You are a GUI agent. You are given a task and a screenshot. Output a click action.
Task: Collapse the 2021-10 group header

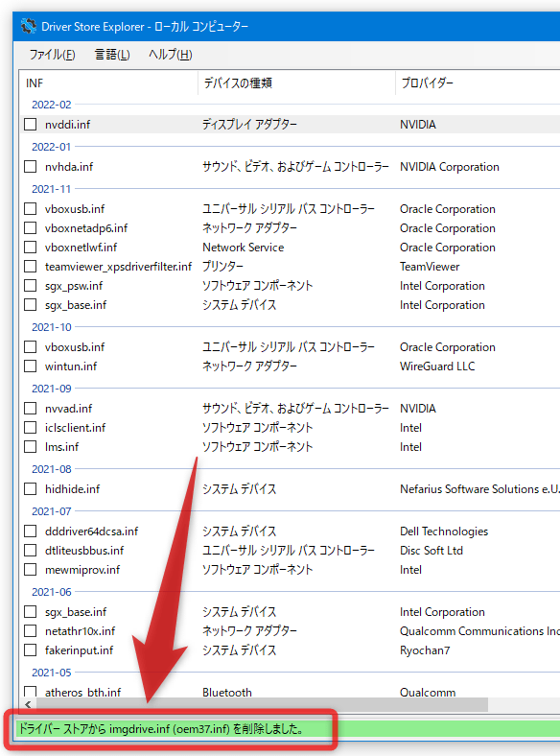52,327
